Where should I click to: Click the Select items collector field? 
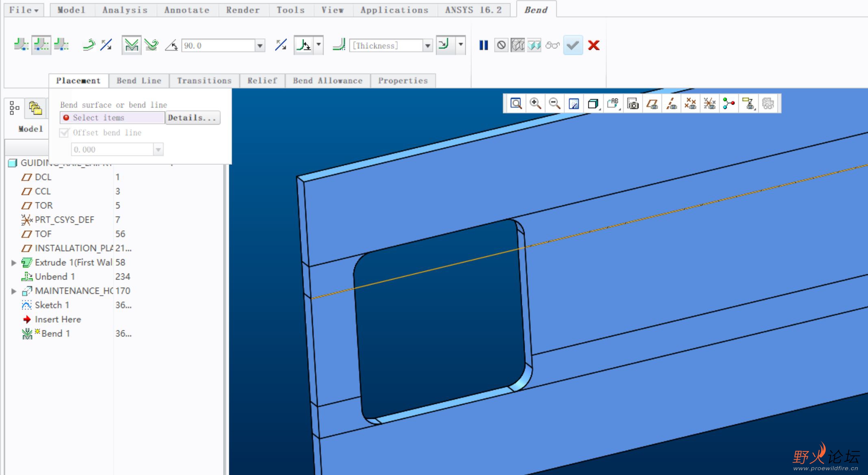pyautogui.click(x=112, y=117)
